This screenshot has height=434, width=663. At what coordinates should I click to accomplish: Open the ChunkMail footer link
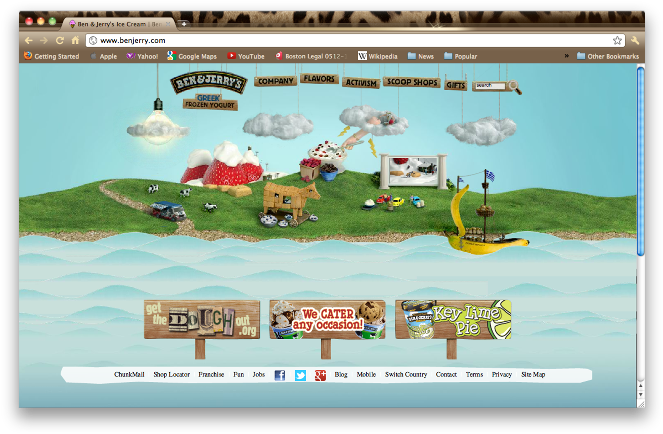pos(129,375)
